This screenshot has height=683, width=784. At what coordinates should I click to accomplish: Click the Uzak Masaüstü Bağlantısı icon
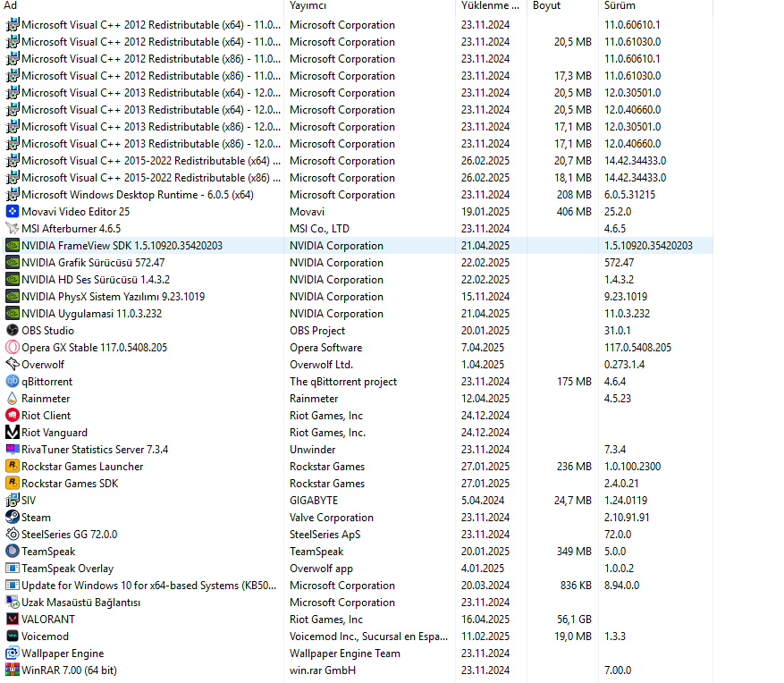click(x=12, y=603)
